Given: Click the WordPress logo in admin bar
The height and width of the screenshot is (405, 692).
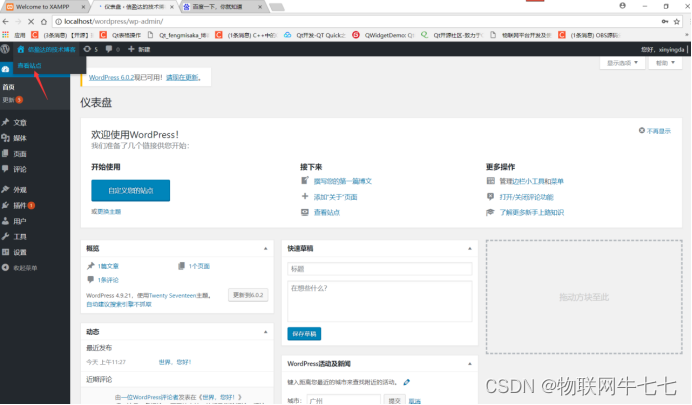Looking at the screenshot, I should pyautogui.click(x=5, y=49).
